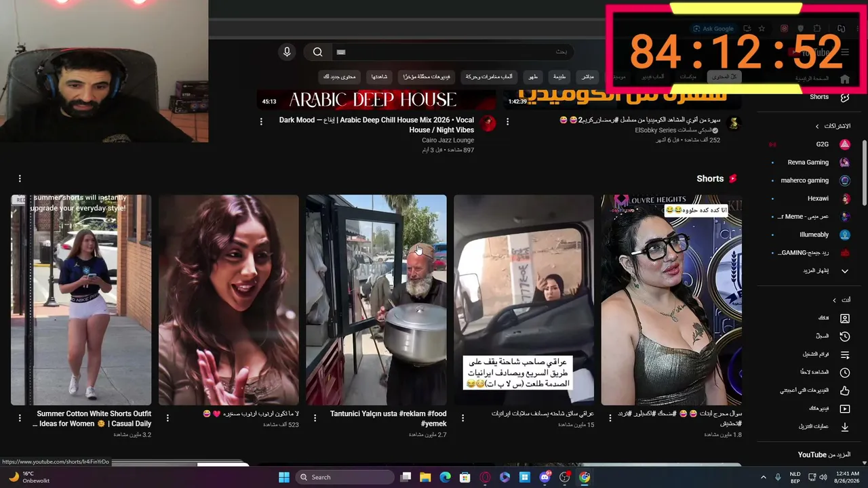Click the search magnifier button in YouTube
Screen dimensions: 868x488
(x=317, y=52)
